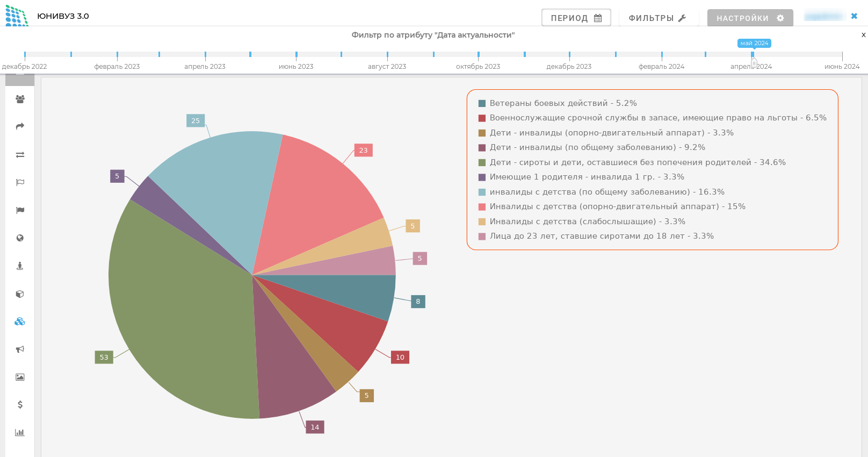868x457 pixels.
Task: Click the Фильтр по атрибуту heading text
Action: tap(433, 35)
